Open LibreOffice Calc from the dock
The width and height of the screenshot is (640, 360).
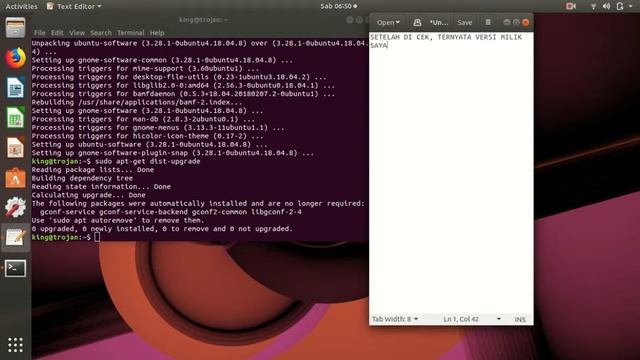point(16,118)
